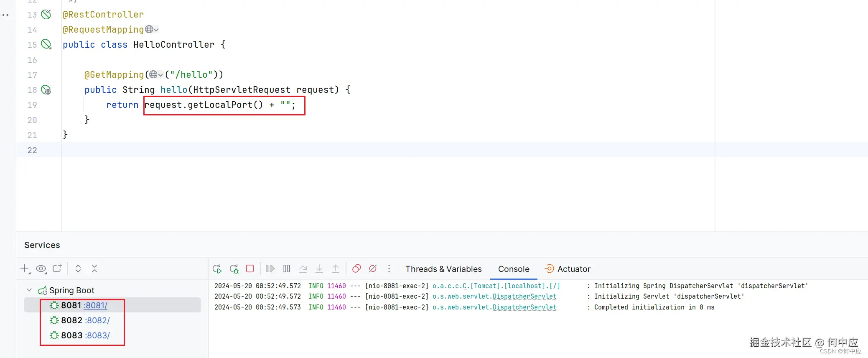Image resolution: width=868 pixels, height=358 pixels.
Task: Open the :8082/ link
Action: (x=97, y=321)
